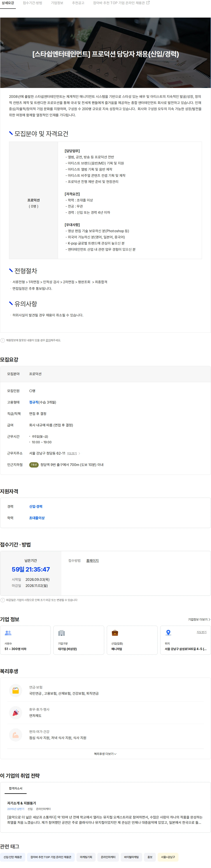
Task: Click 51 ~ 300명 이하 employee count
Action: [15, 649]
